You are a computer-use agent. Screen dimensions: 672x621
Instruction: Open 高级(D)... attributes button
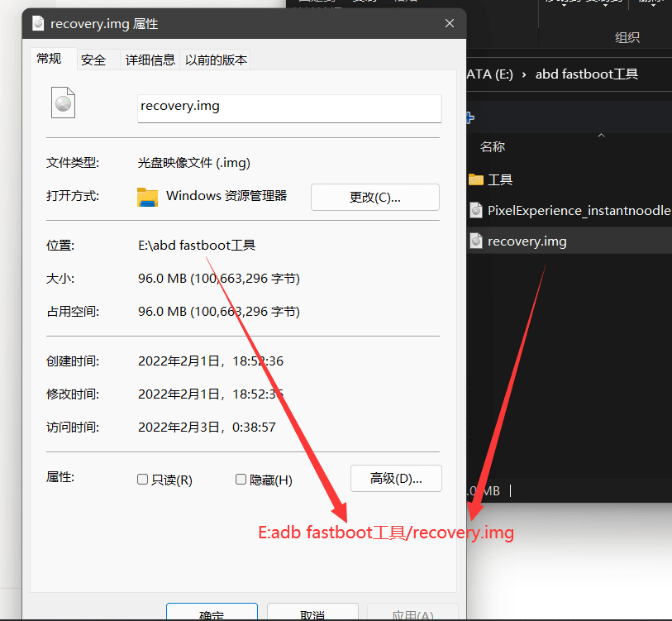396,478
